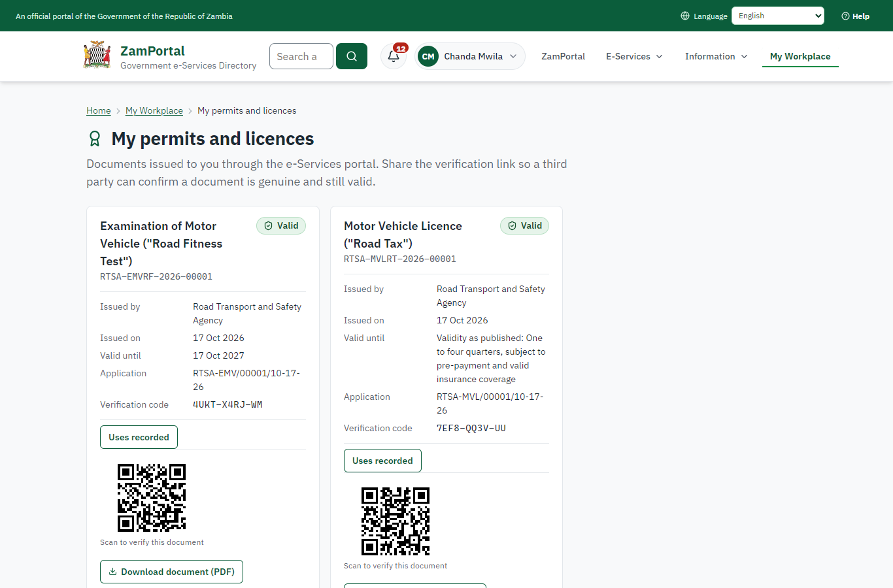
Task: Click verification code 4UKT-X4RJ-WM
Action: (x=227, y=404)
